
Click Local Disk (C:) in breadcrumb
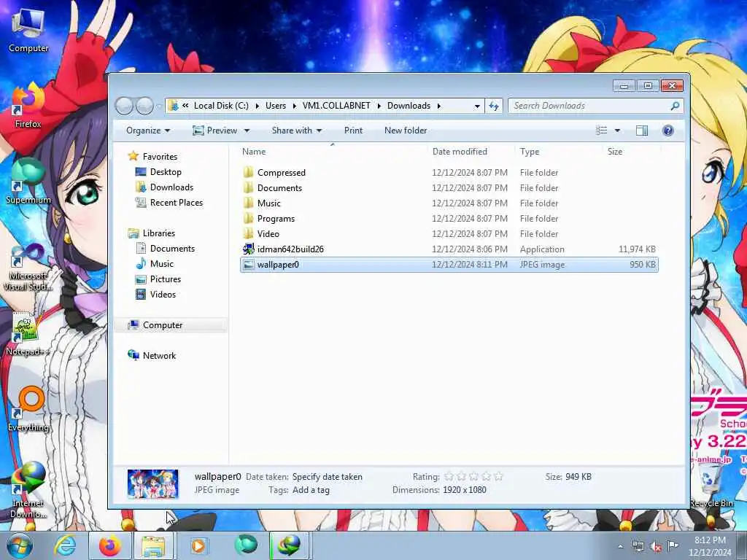coord(221,106)
